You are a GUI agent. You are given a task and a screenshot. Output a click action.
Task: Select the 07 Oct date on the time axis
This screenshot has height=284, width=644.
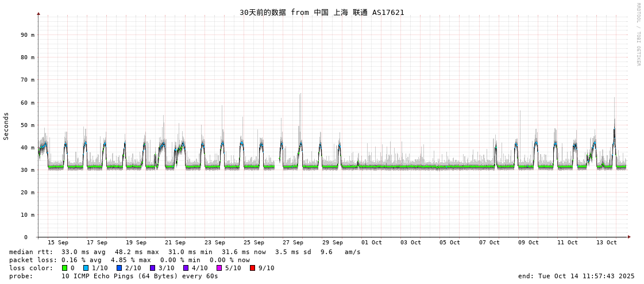coord(489,243)
